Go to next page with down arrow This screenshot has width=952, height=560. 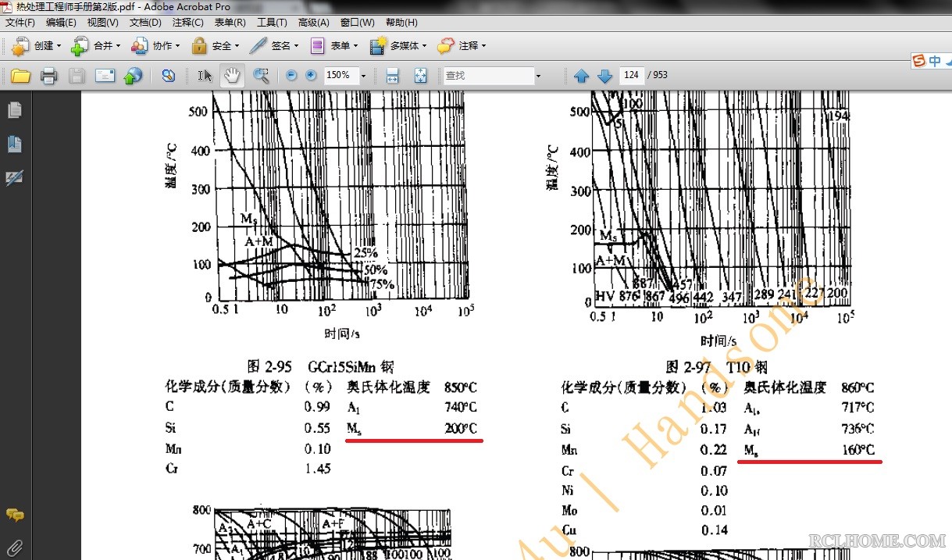point(604,76)
